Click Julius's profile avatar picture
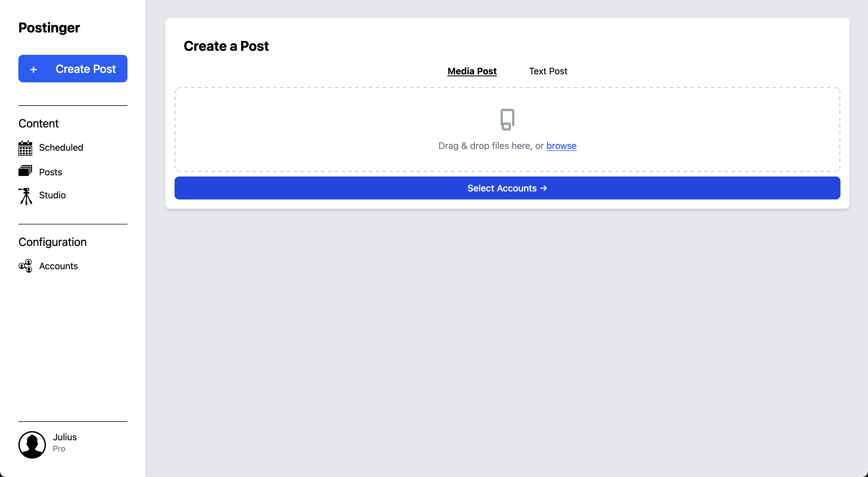Screen dimensions: 868x477 pos(32,444)
